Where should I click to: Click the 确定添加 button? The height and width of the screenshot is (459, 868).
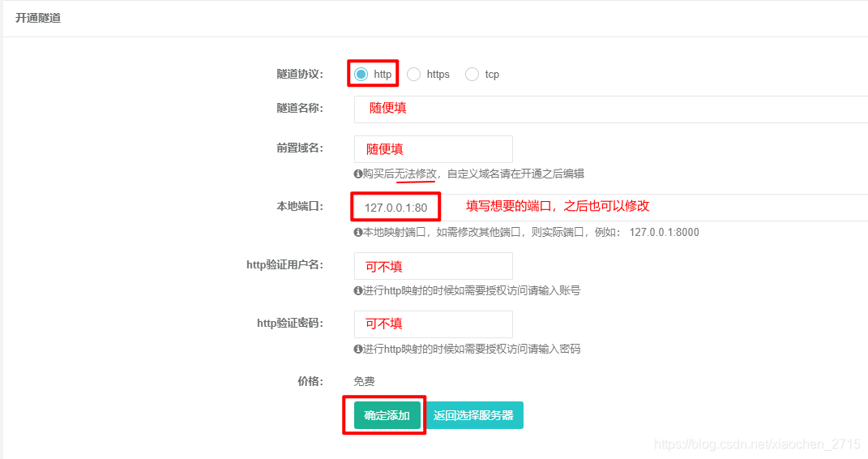(x=387, y=415)
